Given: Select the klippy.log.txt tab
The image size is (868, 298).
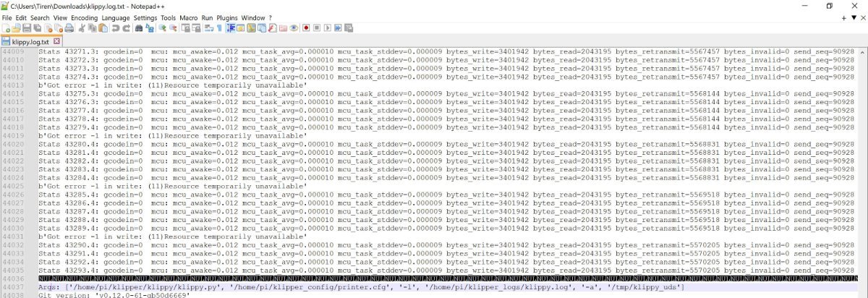Looking at the screenshot, I should [31, 41].
